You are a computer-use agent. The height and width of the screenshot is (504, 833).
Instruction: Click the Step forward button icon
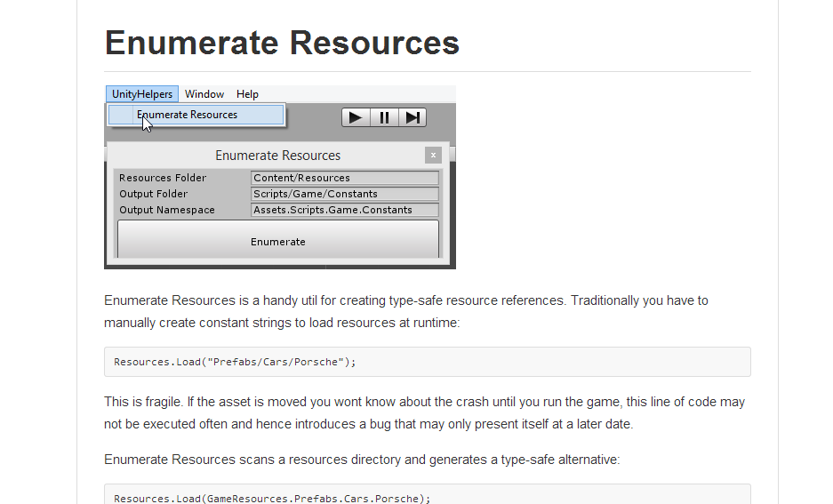click(412, 117)
